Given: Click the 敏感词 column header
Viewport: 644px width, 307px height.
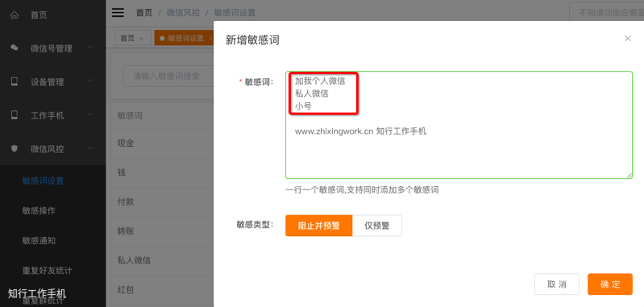Looking at the screenshot, I should tap(162, 116).
